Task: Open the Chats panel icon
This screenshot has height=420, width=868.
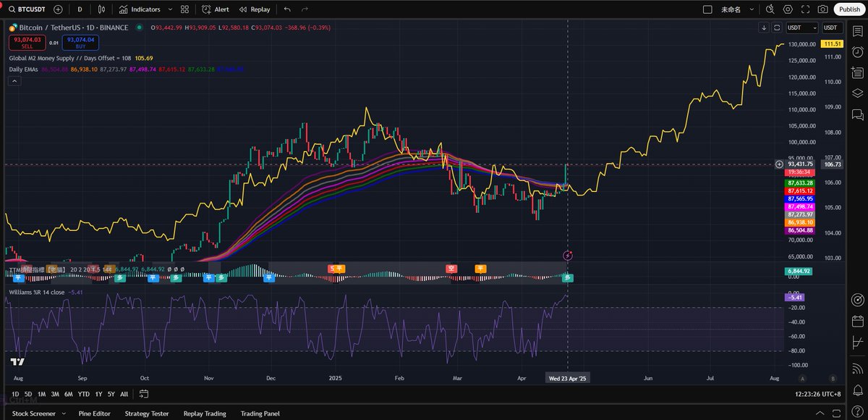Action: click(858, 114)
